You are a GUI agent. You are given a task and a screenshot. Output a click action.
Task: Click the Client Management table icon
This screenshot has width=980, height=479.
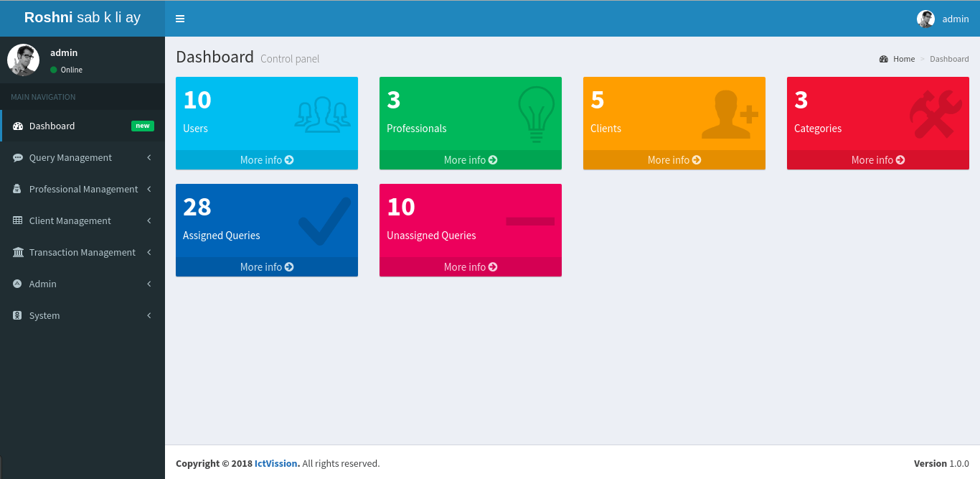click(18, 220)
